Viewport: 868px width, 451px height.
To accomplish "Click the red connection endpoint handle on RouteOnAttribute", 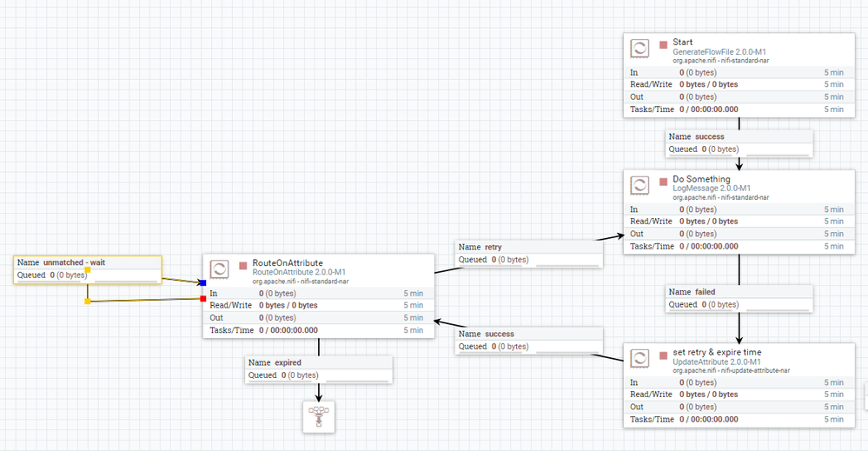I will (203, 299).
